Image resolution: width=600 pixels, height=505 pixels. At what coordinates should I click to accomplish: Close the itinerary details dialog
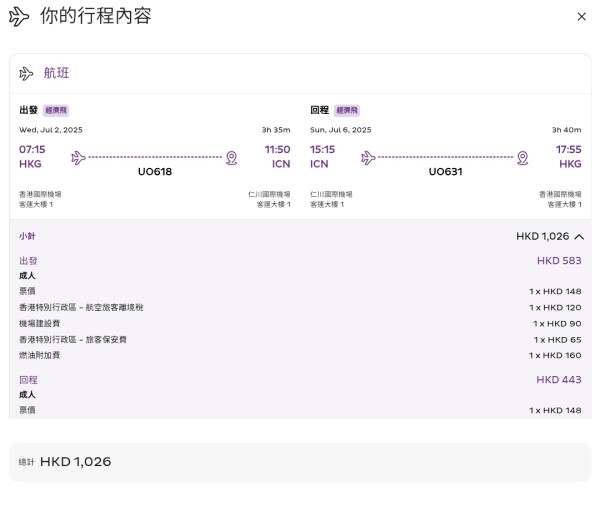(582, 17)
